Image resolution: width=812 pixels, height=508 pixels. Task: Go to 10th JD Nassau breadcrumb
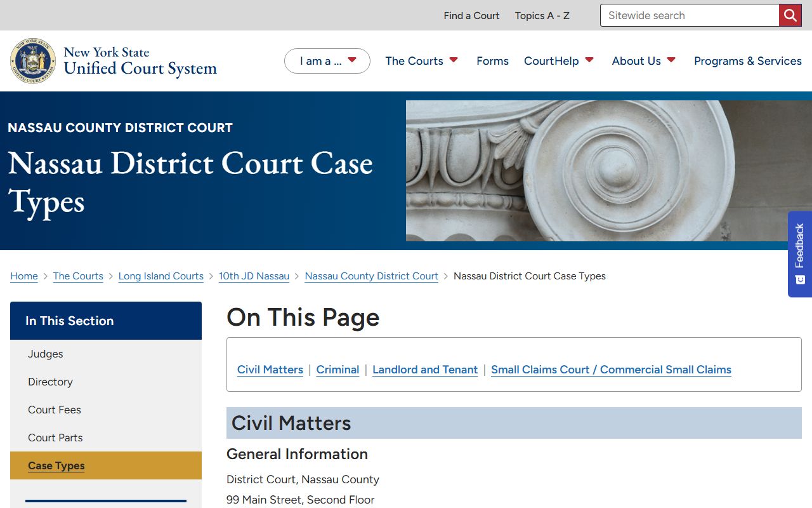coord(254,276)
